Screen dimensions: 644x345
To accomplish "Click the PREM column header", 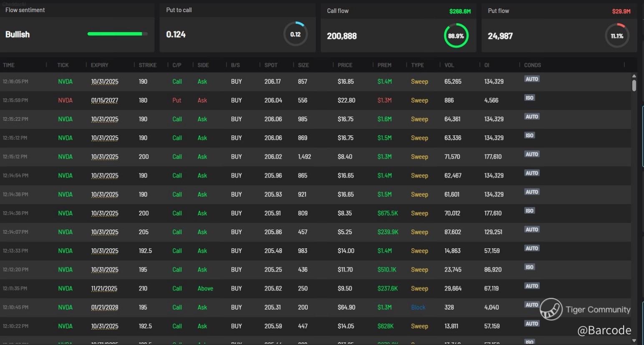I will coord(385,65).
